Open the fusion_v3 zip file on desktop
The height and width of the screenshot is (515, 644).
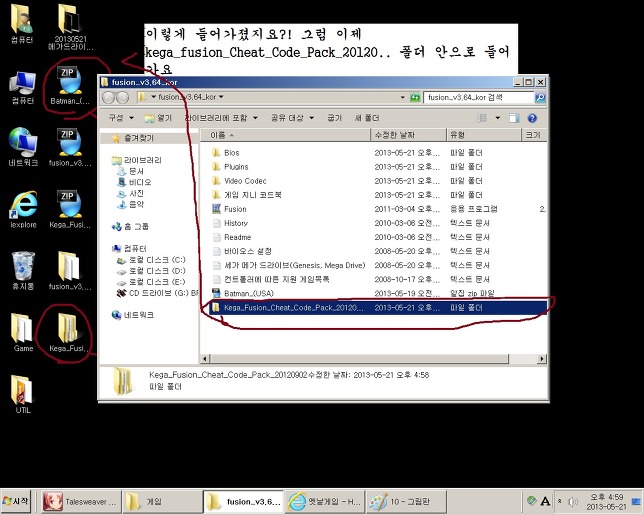(70, 147)
